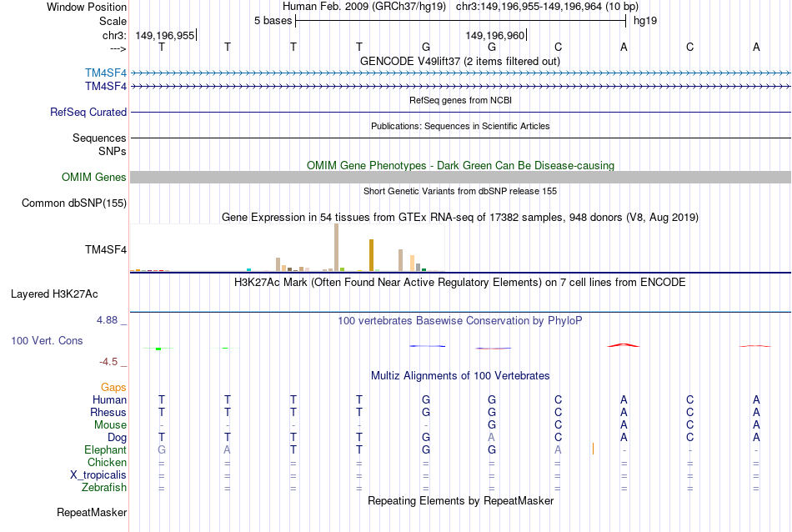
Task: Click the Publications: Sequences in Scientific Articles title
Action: point(460,126)
